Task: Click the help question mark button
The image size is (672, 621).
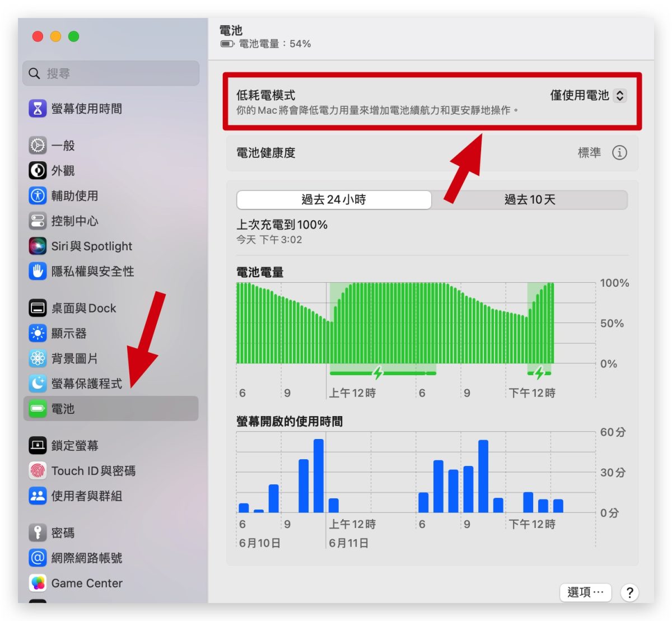Action: pos(630,592)
